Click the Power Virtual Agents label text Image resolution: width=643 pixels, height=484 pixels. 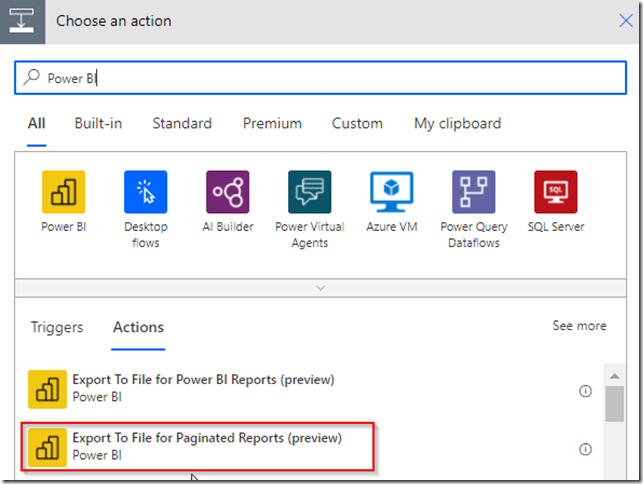tap(310, 235)
